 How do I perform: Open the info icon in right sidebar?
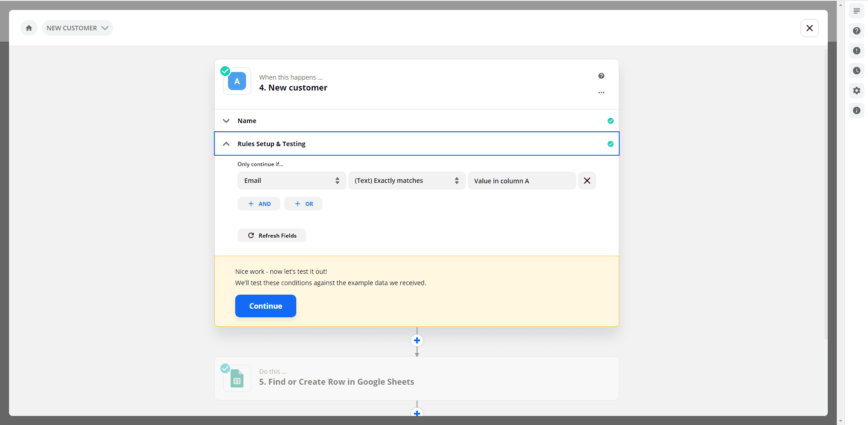pyautogui.click(x=856, y=110)
